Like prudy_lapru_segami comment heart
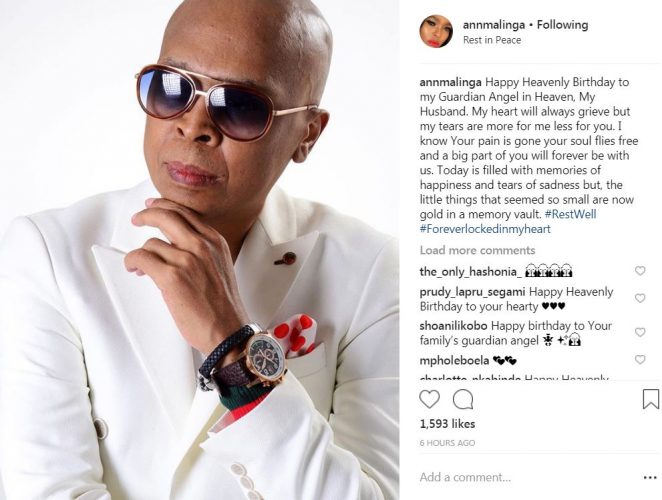662x500 pixels. (x=640, y=298)
